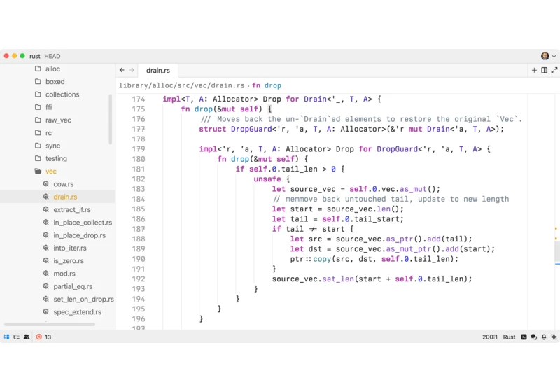The image size is (560, 392).
Task: Click the project panel horizontal scrollbar
Action: tap(50, 325)
